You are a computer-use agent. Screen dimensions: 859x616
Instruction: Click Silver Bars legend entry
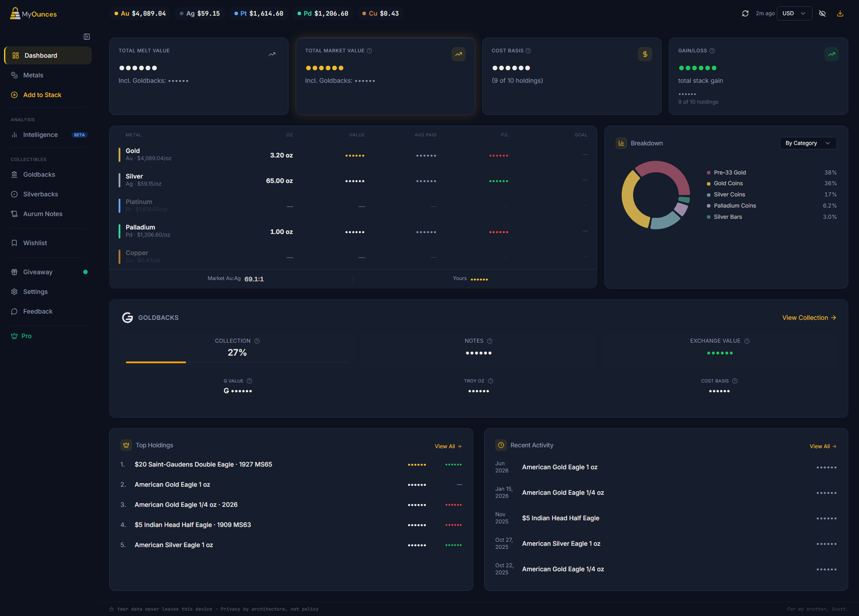pos(772,217)
